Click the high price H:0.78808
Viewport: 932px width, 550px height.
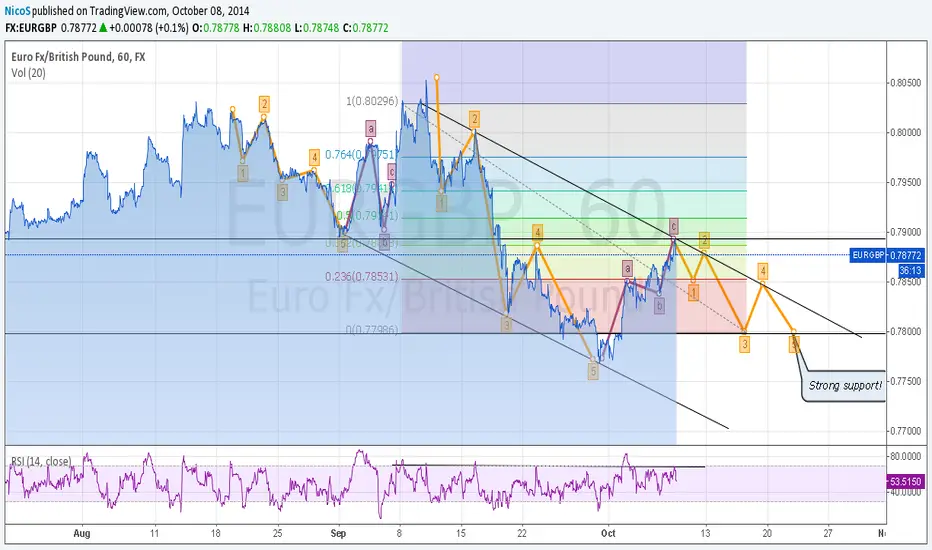267,27
